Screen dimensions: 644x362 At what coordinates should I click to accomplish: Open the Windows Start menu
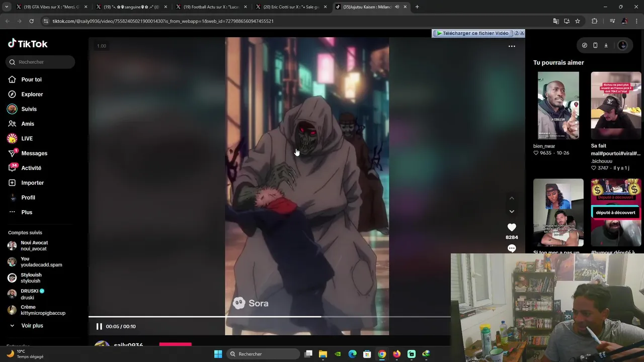tap(218, 354)
